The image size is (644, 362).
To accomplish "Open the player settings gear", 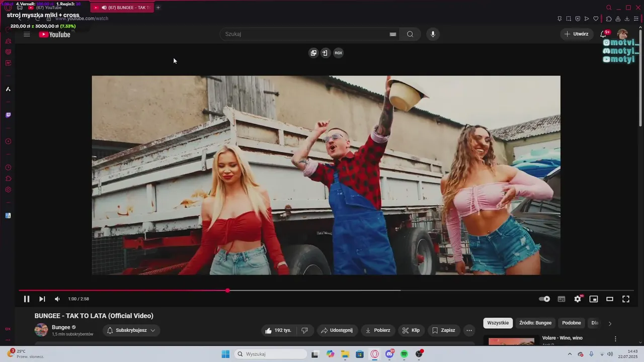I will pyautogui.click(x=578, y=299).
